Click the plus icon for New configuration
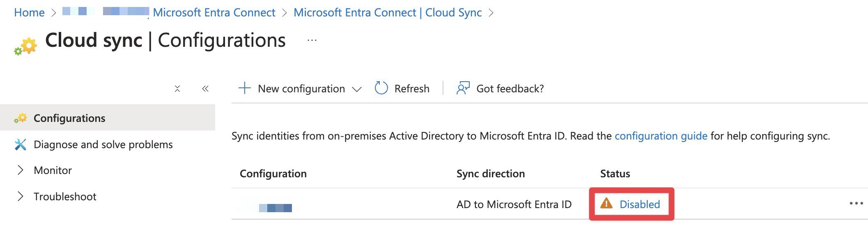Screen dimensions: 868x229 click(245, 88)
